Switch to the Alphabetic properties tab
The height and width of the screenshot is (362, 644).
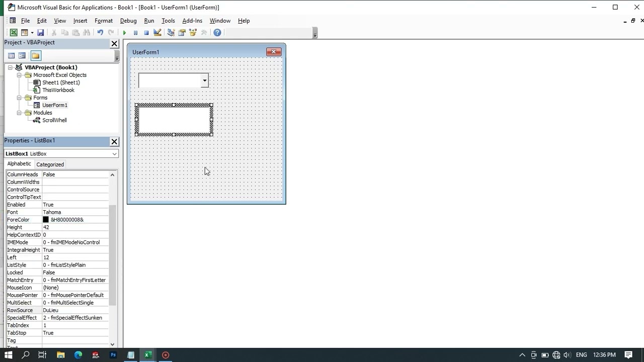(x=19, y=164)
